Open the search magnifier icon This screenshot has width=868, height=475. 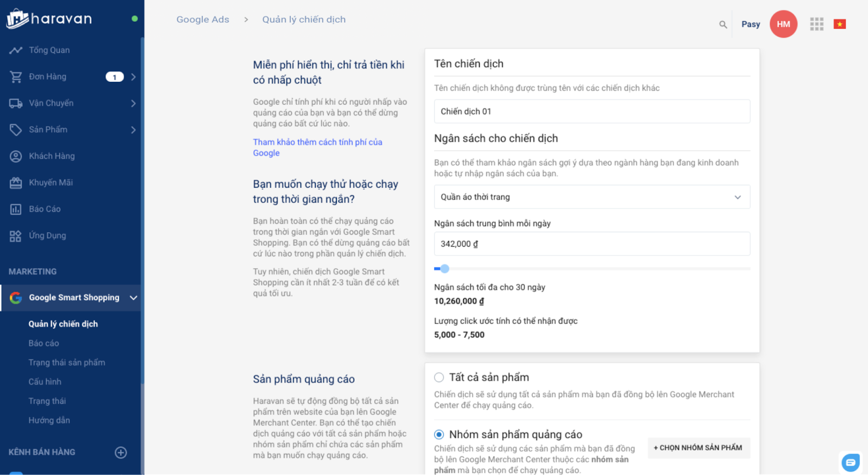[x=723, y=24]
